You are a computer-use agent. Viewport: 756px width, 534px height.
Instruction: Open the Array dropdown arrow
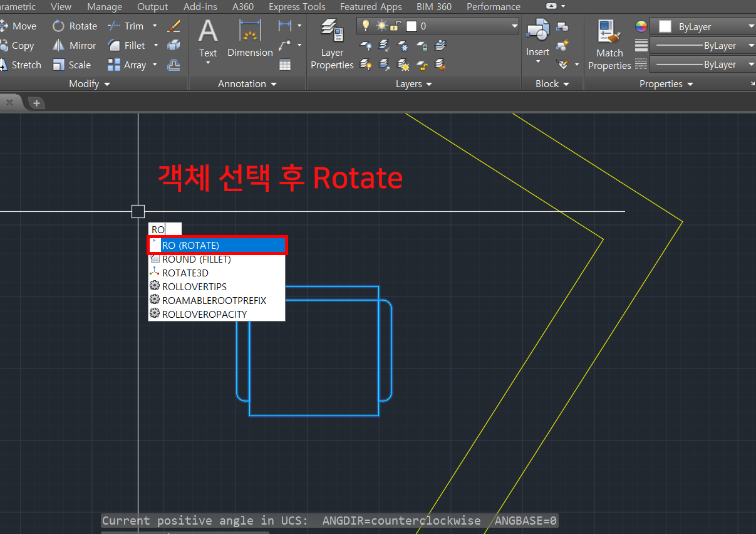click(x=155, y=65)
